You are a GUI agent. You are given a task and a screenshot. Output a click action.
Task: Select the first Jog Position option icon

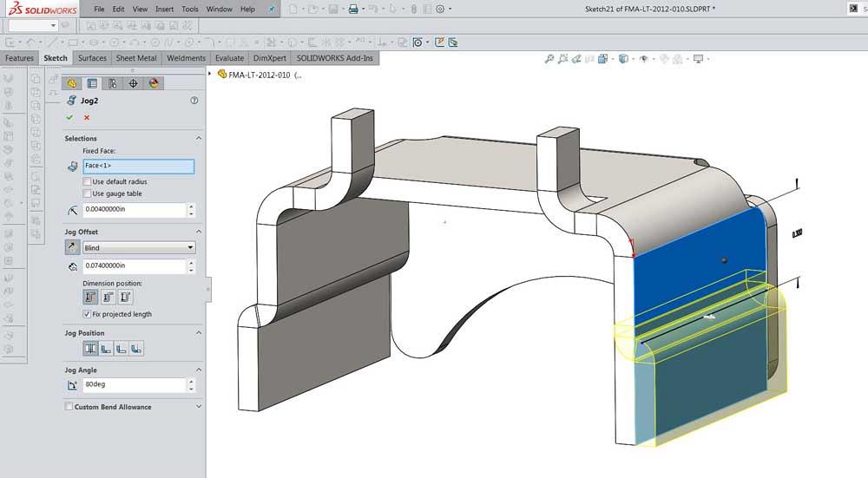tap(90, 349)
